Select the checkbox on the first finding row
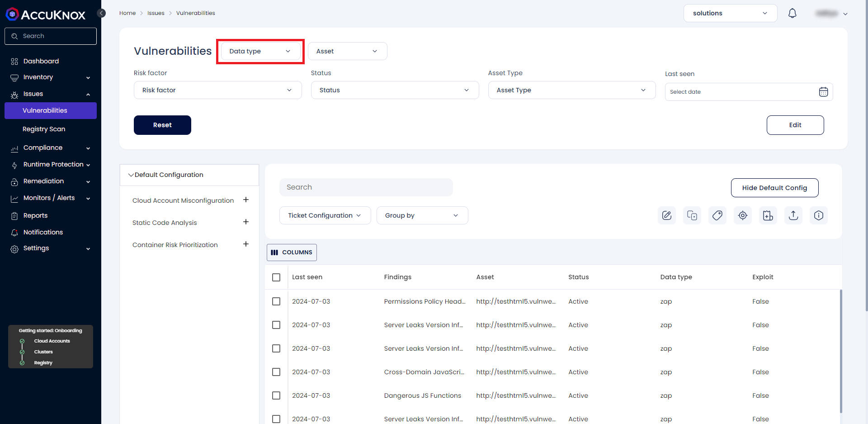This screenshot has width=868, height=424. click(276, 301)
